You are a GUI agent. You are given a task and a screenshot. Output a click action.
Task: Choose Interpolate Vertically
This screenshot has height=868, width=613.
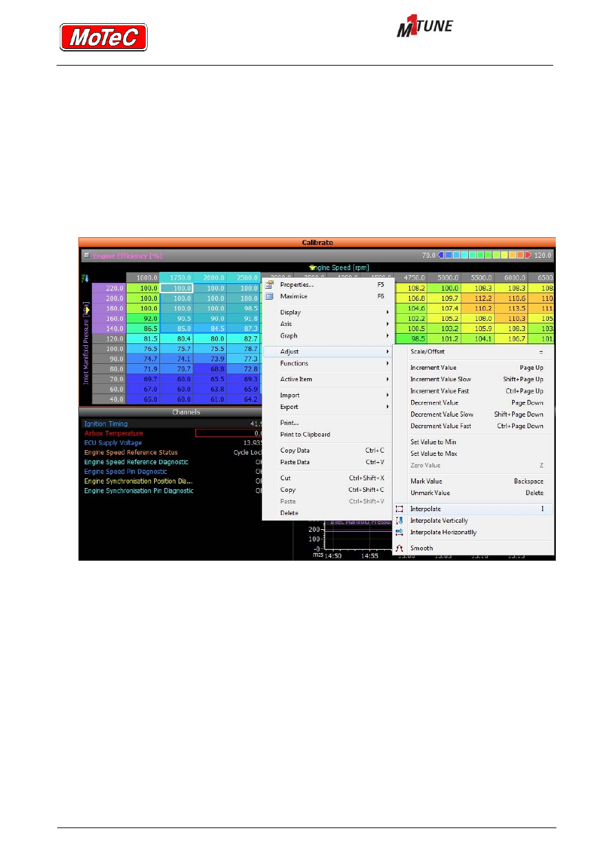[x=474, y=521]
